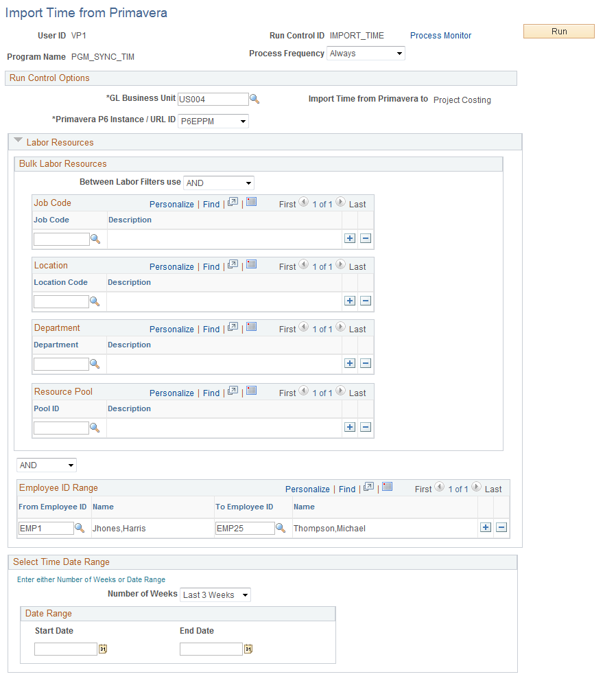616x681 pixels.
Task: Focus the To Employee ID field
Action: coord(246,528)
